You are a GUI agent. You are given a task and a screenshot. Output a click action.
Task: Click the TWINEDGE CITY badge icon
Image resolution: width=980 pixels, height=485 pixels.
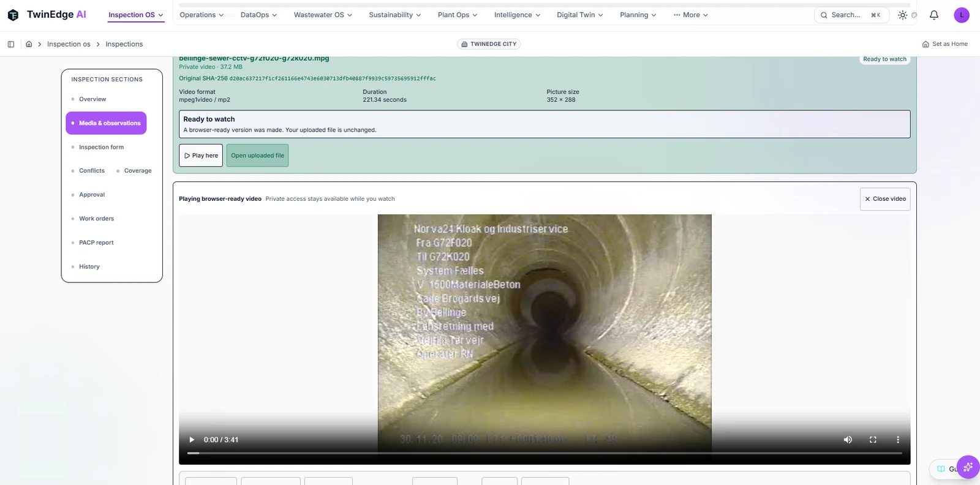coord(464,44)
